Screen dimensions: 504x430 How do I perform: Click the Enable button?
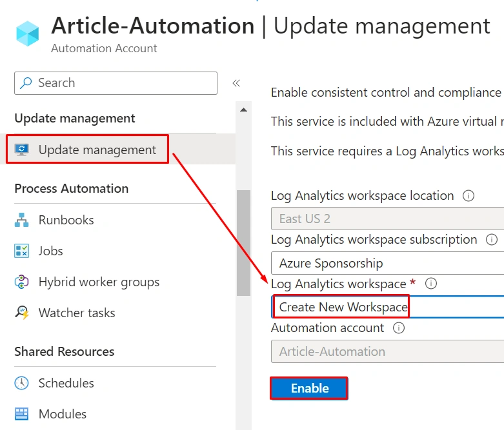[x=309, y=388]
